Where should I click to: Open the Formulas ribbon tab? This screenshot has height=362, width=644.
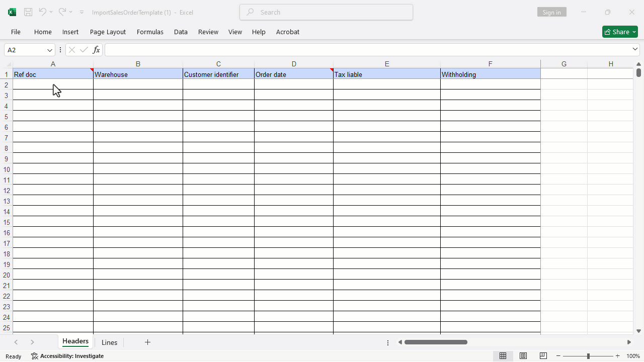point(150,32)
